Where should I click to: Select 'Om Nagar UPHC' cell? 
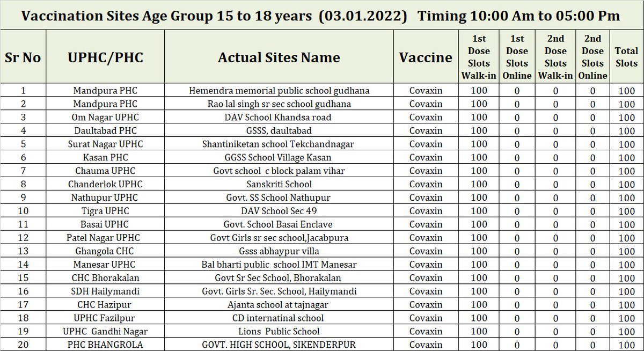[x=105, y=118]
